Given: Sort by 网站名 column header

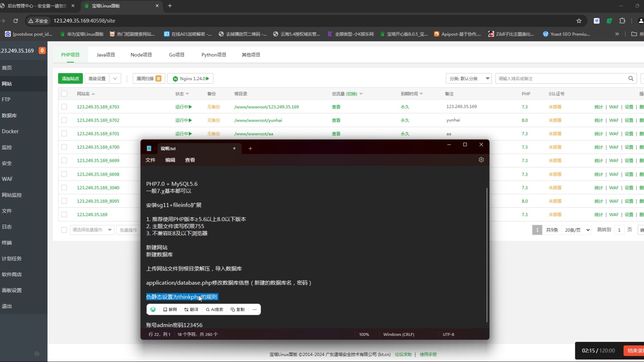Looking at the screenshot, I should point(86,94).
